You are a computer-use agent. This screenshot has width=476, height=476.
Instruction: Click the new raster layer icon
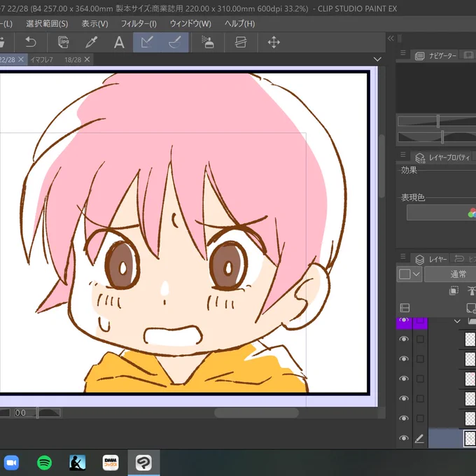pos(471,308)
